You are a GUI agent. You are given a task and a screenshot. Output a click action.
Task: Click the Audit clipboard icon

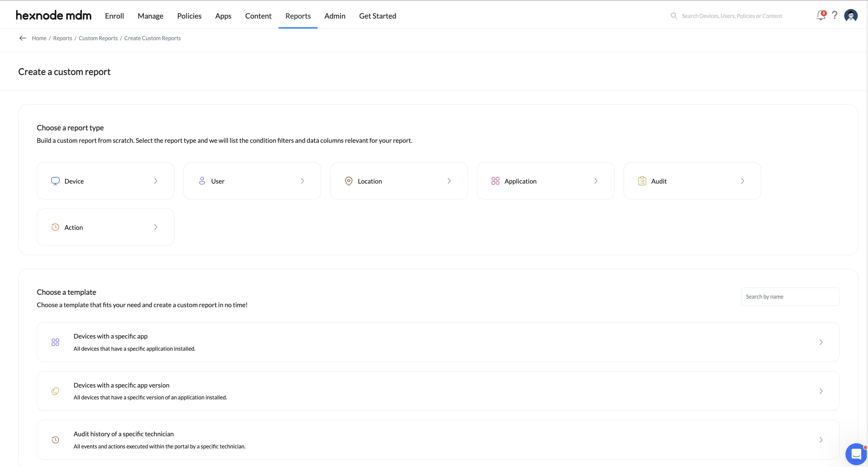642,181
